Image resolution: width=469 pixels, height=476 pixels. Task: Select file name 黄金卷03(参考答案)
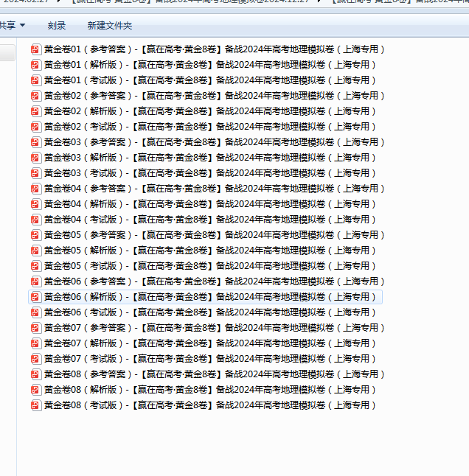click(x=215, y=142)
